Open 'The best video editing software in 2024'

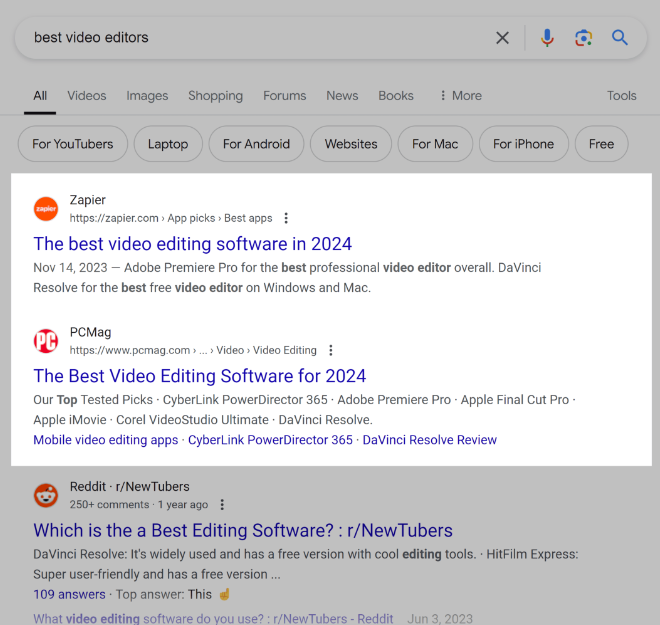(193, 244)
